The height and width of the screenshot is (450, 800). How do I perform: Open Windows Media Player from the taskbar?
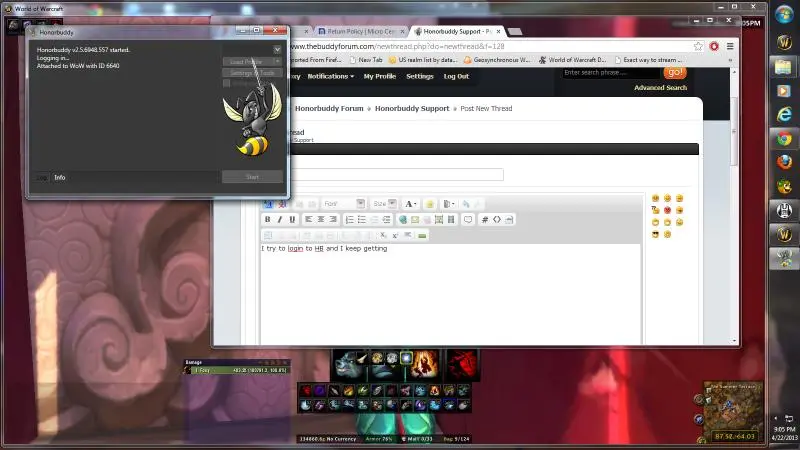(x=784, y=90)
